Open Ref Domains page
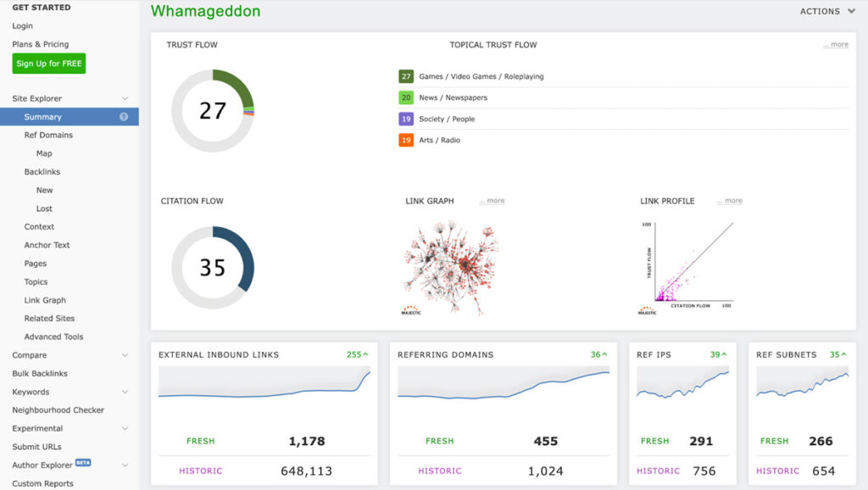 48,135
